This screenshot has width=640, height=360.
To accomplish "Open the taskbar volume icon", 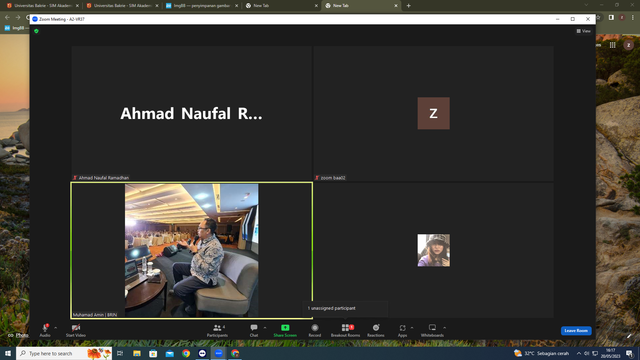I will click(x=587, y=353).
